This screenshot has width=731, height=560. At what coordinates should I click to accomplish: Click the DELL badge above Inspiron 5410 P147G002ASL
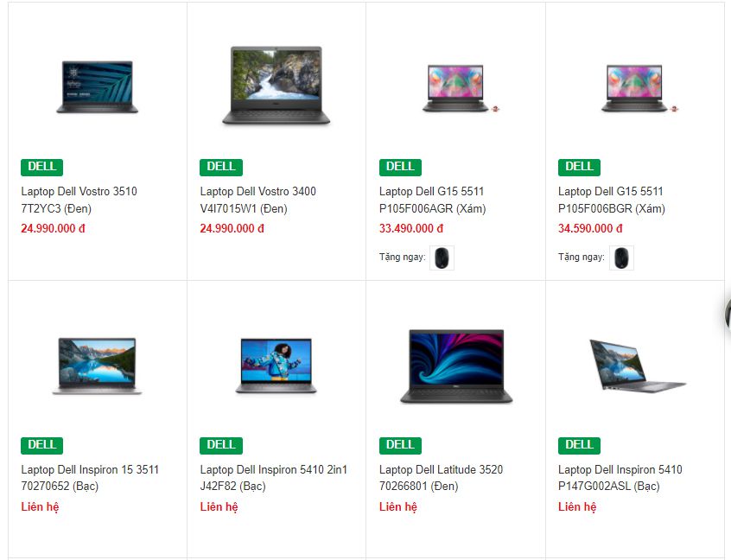579,445
